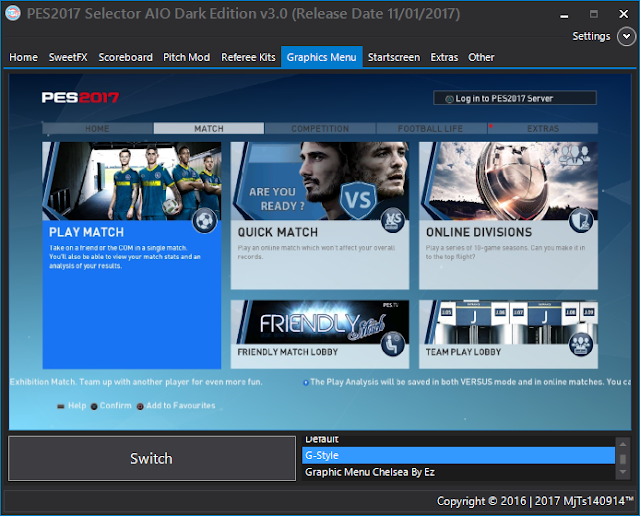The height and width of the screenshot is (516, 640).
Task: Select the Other tab
Action: [481, 57]
